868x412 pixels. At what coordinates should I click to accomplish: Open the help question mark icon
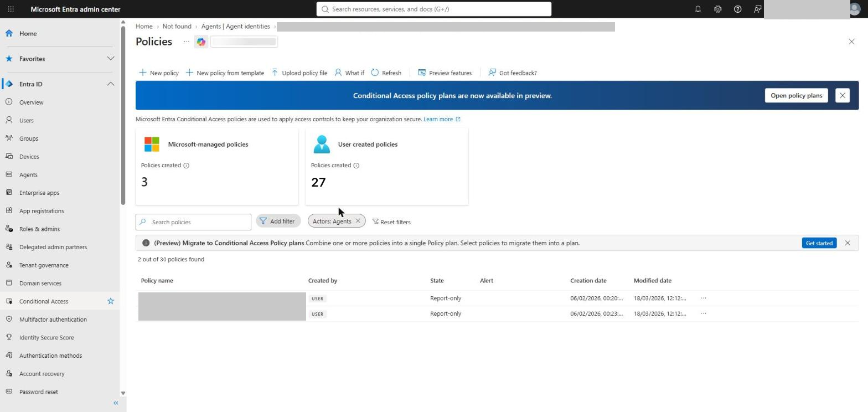point(737,9)
